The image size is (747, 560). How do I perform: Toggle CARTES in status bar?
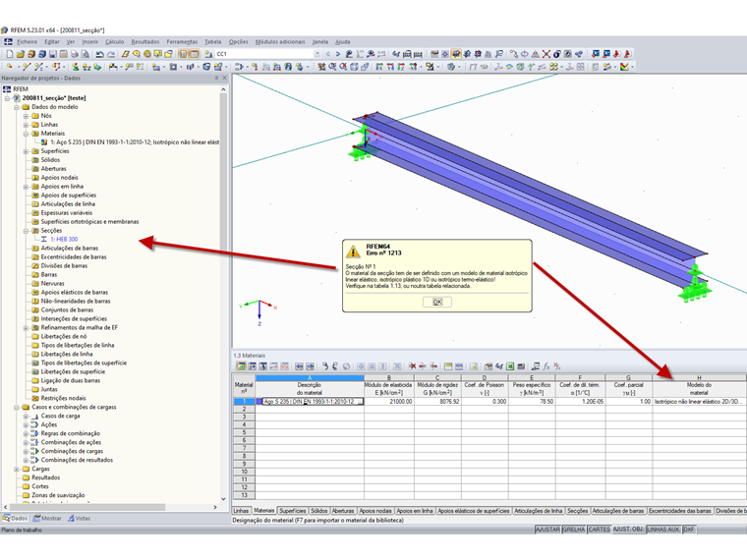click(599, 530)
